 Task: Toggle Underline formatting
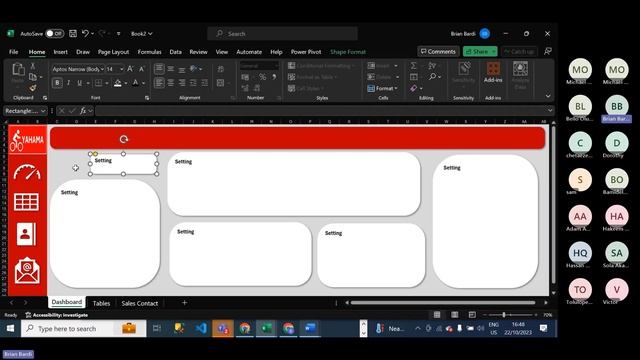[x=80, y=83]
